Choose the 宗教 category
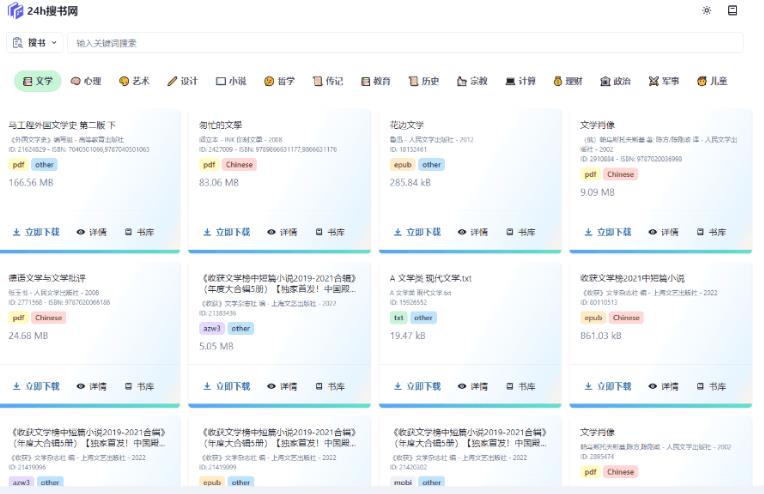Image resolution: width=764 pixels, height=494 pixels. 472,81
